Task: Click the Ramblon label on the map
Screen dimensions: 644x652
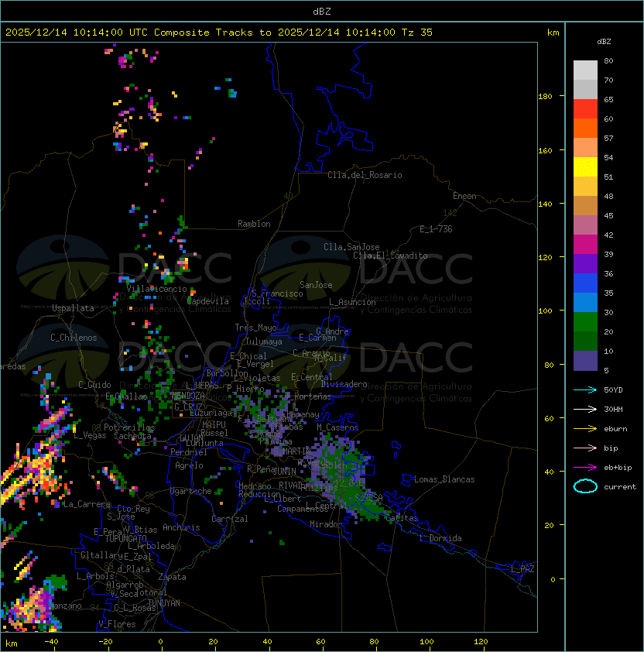Action: 254,224
